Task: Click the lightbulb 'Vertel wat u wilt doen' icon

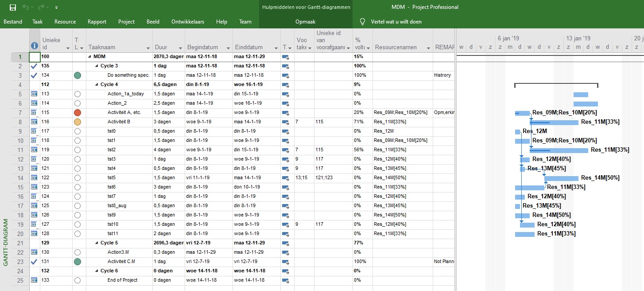Action: tap(362, 22)
